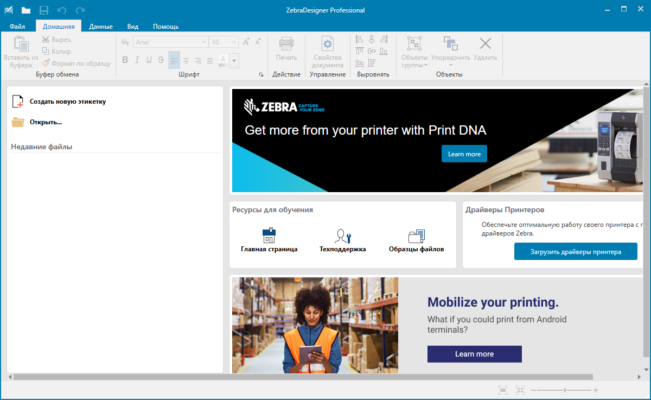Viewport: 651px width, 400px height.
Task: Select the Домашняя ribbon tab
Action: pos(59,26)
